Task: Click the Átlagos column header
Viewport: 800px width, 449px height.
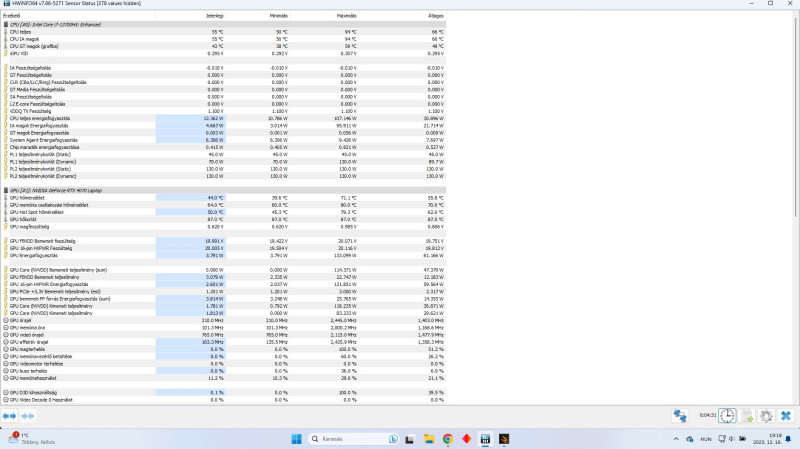Action: click(x=402, y=16)
